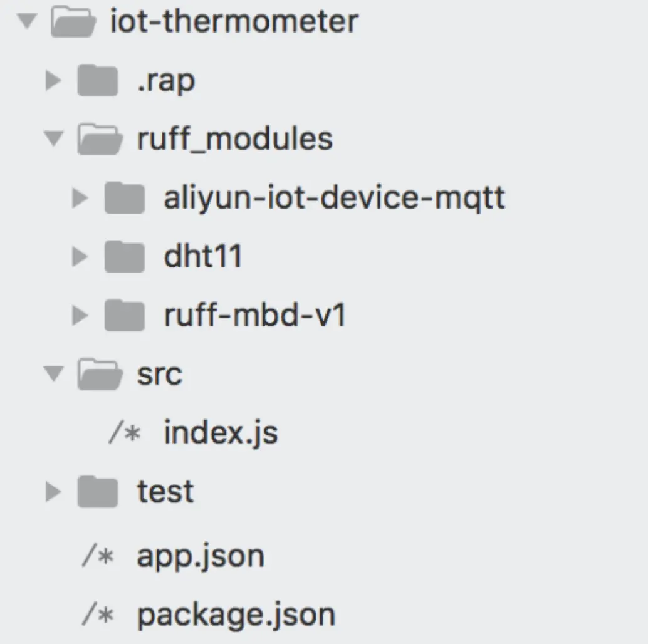Collapse the iot-thermometer root folder arrow
Image resolution: width=648 pixels, height=644 pixels.
coord(28,22)
